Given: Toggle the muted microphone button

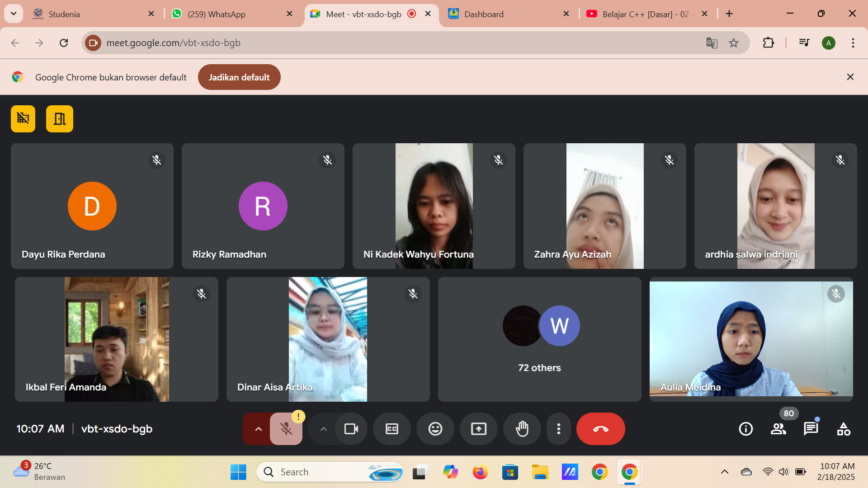Looking at the screenshot, I should point(286,429).
